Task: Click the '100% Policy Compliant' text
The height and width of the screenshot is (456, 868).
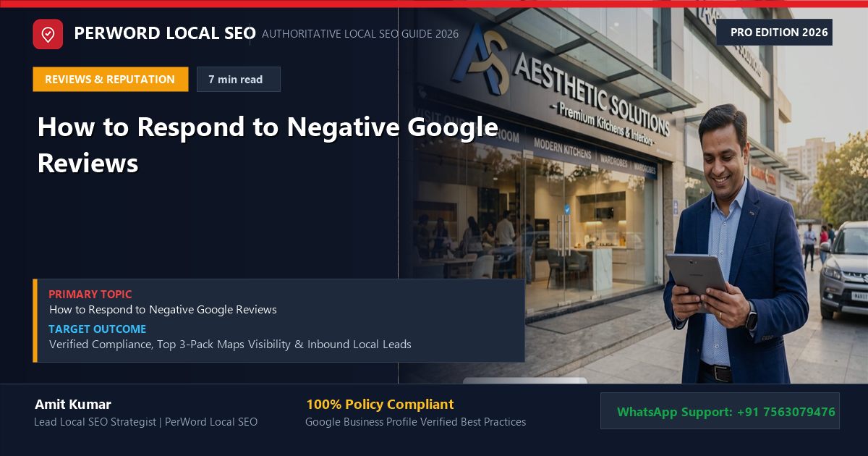Action: coord(380,405)
